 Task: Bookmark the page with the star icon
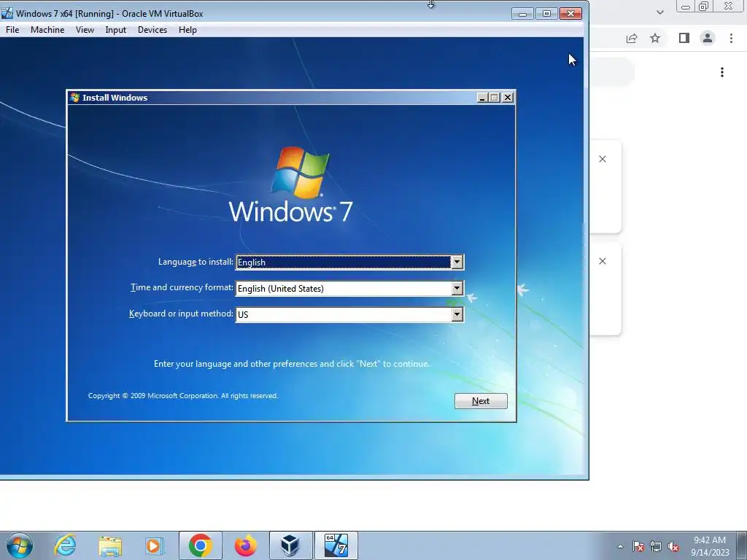[656, 38]
